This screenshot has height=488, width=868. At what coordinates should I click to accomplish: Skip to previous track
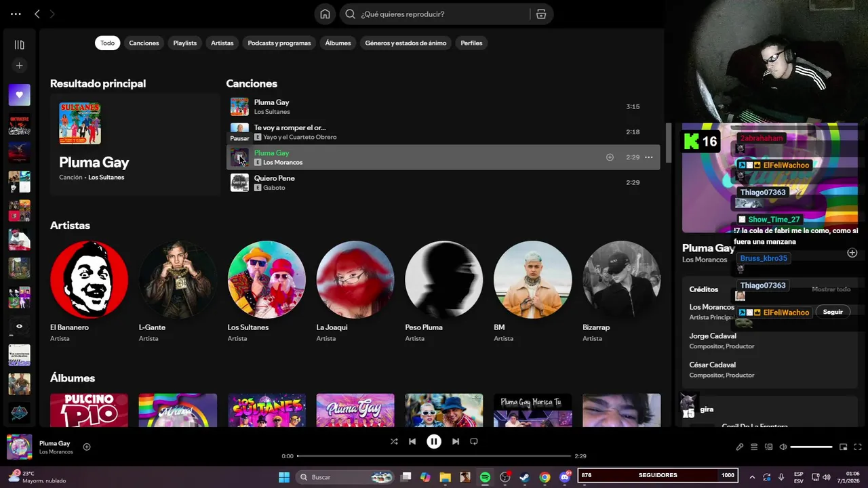(412, 441)
